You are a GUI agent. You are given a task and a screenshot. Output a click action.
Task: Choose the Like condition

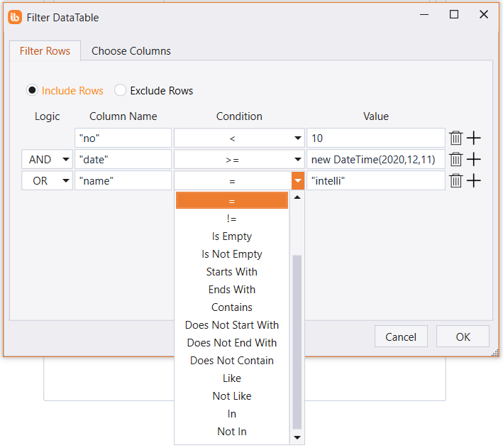click(x=231, y=378)
